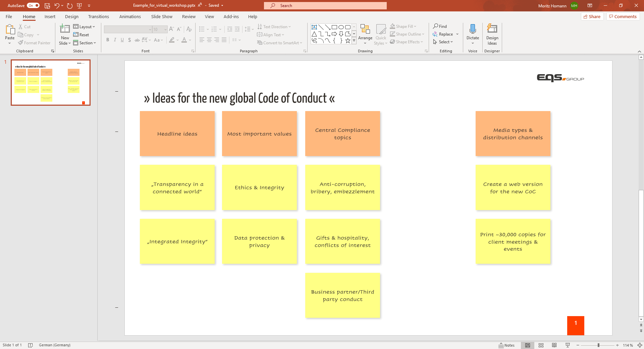Viewport: 644px width, 349px height.
Task: Apply the font color swatch button
Action: pos(184,40)
